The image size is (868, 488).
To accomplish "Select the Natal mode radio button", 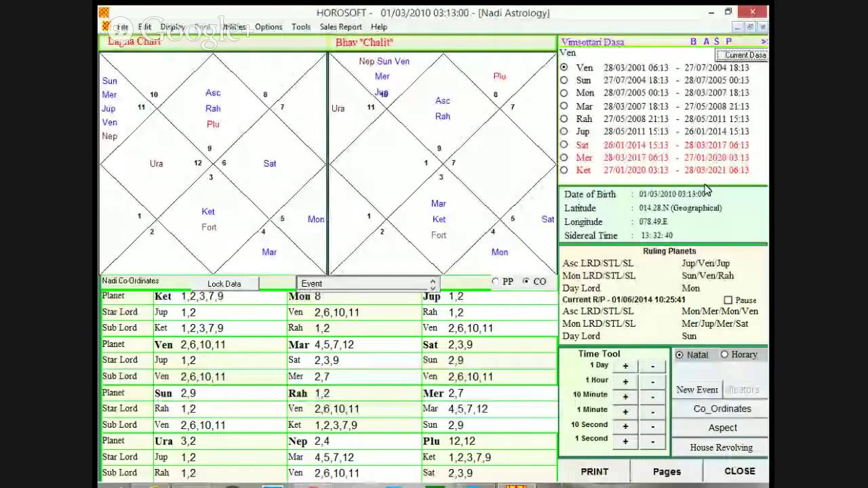I will (x=679, y=354).
